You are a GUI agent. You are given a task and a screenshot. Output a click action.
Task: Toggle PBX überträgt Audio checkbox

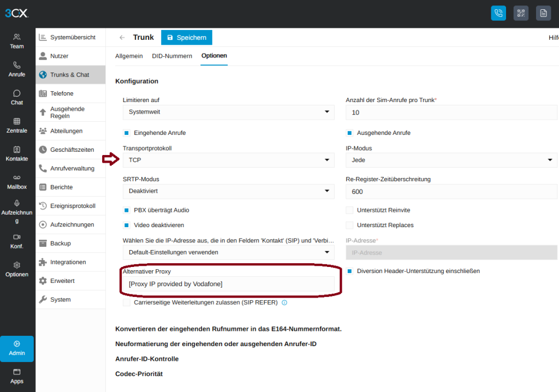click(126, 210)
